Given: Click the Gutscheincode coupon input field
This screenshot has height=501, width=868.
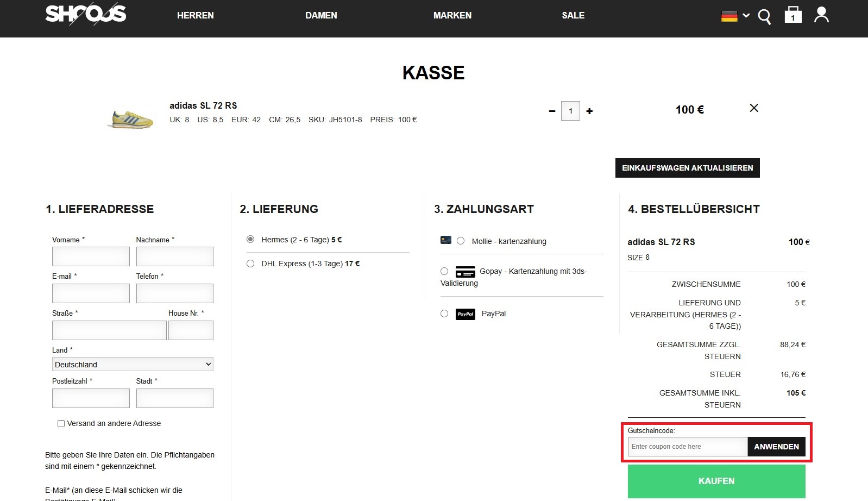Looking at the screenshot, I should click(x=688, y=447).
